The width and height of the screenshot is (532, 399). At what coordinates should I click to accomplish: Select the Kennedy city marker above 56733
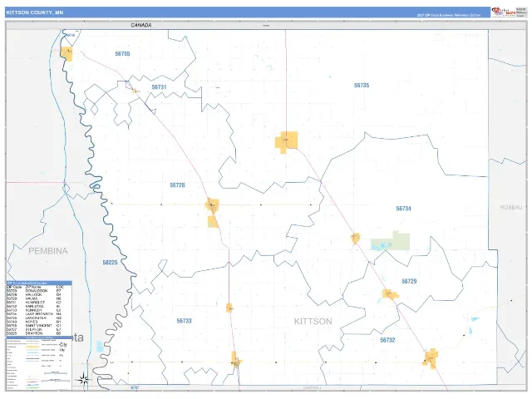(x=229, y=308)
